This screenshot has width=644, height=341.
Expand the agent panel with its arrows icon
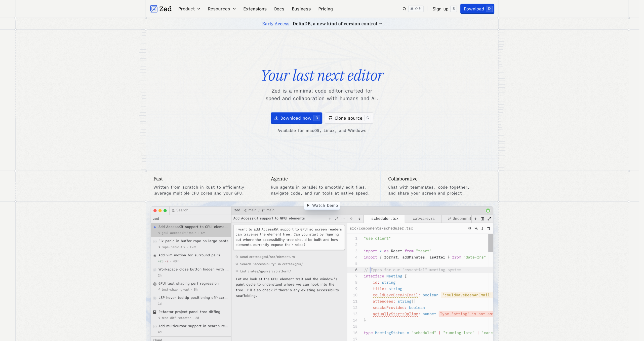point(336,219)
